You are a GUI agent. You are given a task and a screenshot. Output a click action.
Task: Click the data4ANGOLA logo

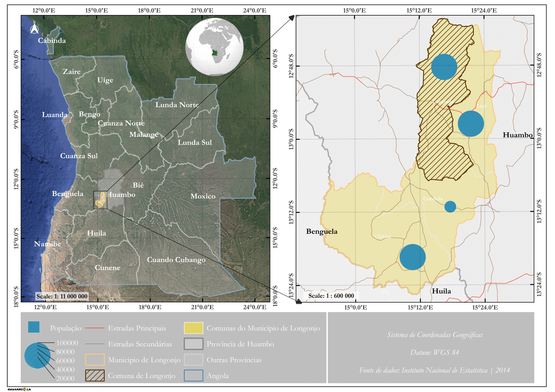[19, 389]
